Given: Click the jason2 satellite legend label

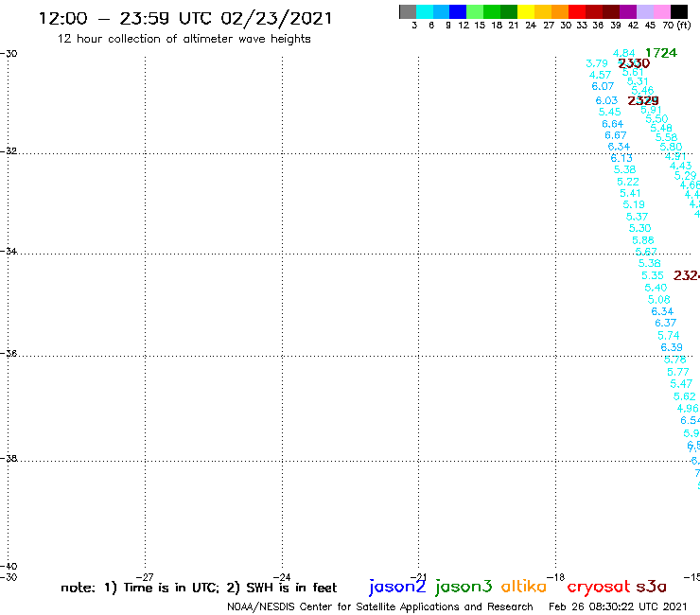Looking at the screenshot, I should tap(397, 587).
